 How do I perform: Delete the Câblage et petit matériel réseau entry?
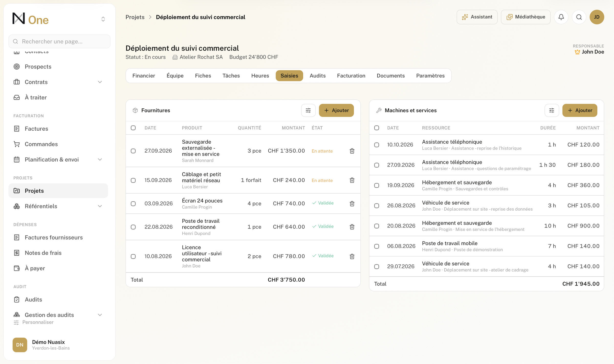pos(352,180)
